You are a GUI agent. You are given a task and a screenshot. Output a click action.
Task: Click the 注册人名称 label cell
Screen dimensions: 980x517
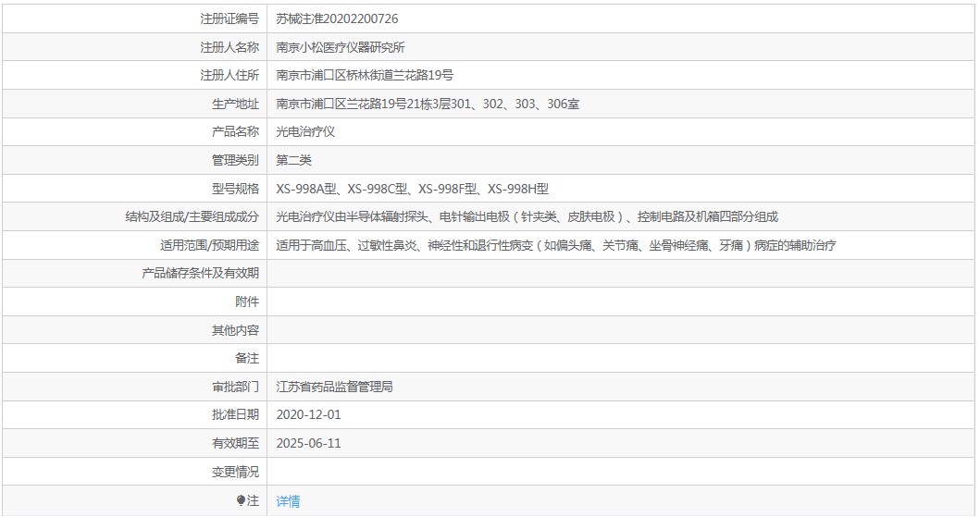[x=134, y=47]
